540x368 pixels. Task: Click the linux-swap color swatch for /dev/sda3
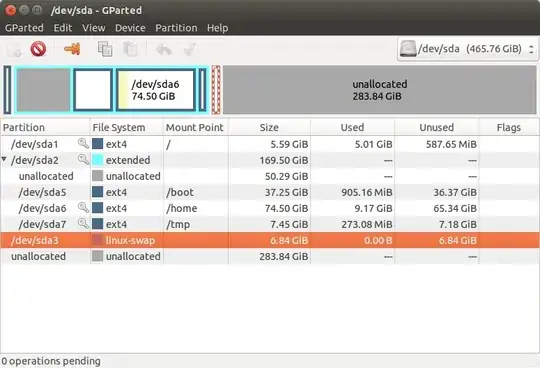tap(97, 240)
